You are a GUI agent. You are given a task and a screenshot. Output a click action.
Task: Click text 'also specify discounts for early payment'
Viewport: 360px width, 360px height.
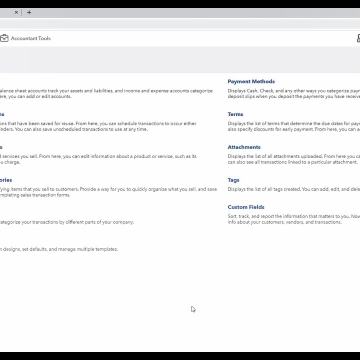pyautogui.click(x=271, y=129)
